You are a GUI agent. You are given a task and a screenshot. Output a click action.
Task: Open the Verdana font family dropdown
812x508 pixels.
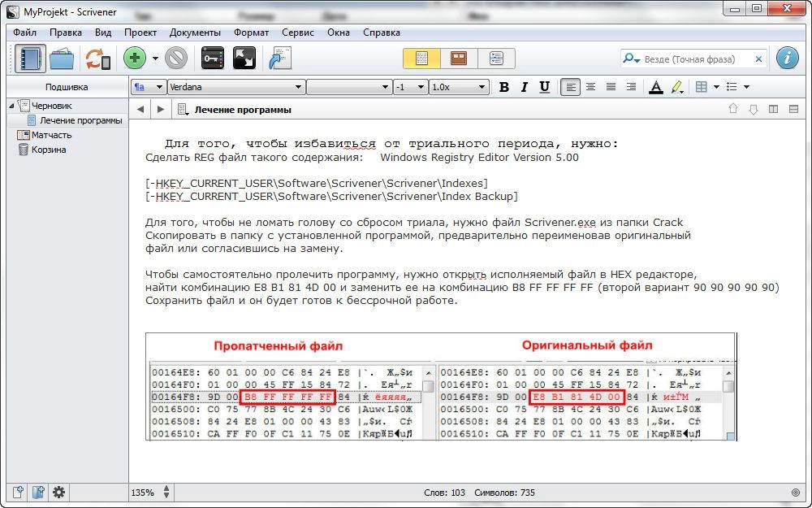[235, 87]
